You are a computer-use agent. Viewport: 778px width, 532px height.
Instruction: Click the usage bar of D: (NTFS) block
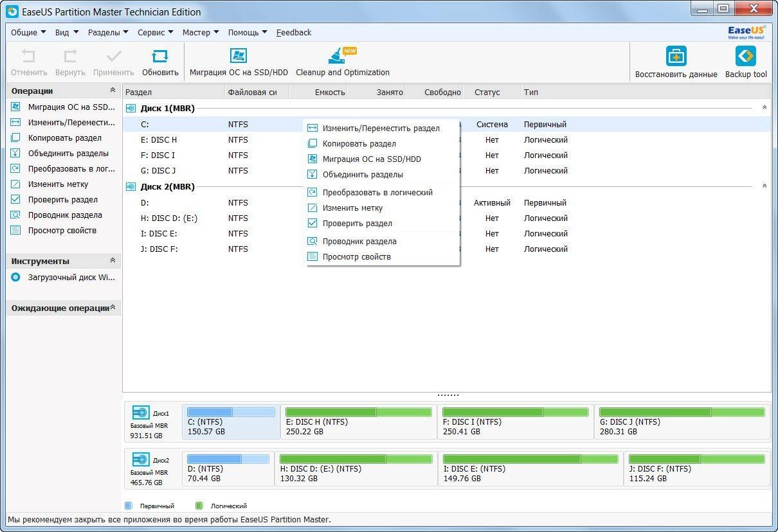point(228,459)
